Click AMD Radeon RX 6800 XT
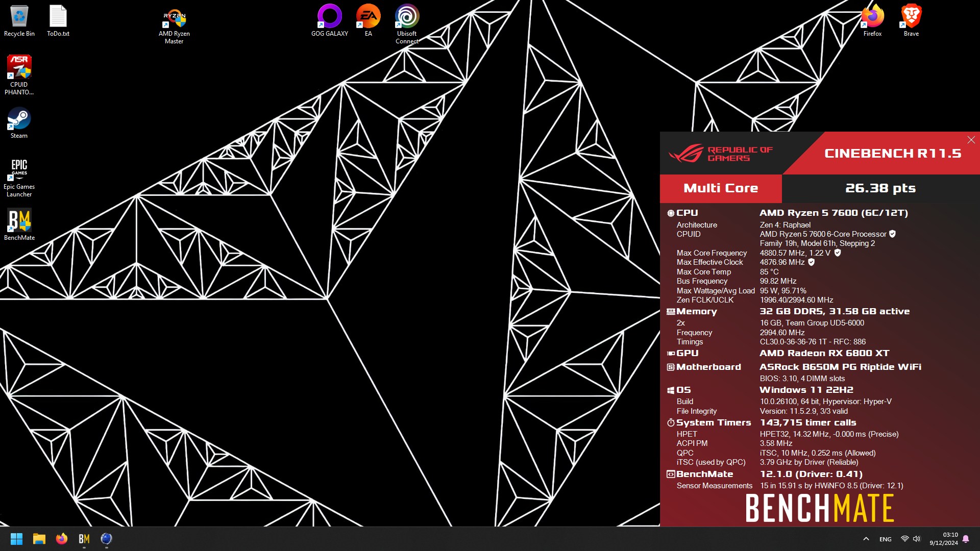This screenshot has width=980, height=551. [x=824, y=353]
